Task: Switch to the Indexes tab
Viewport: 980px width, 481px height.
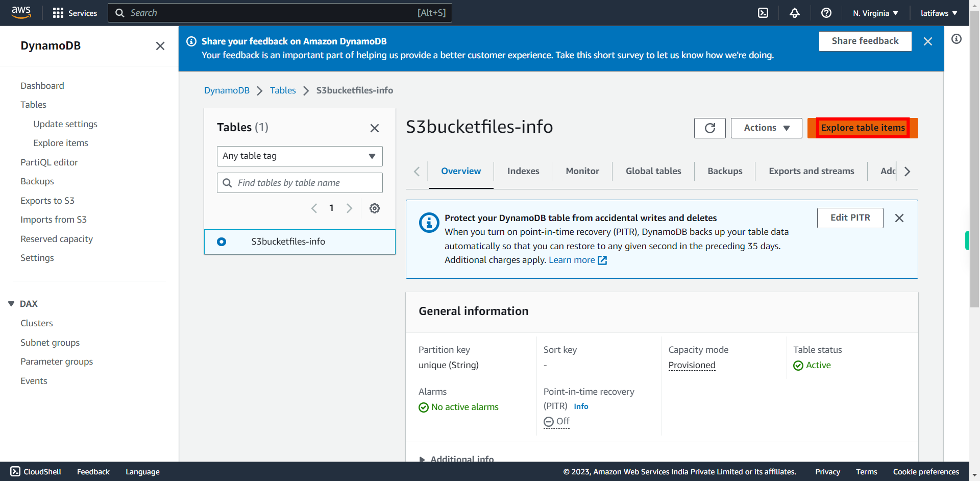Action: tap(523, 171)
